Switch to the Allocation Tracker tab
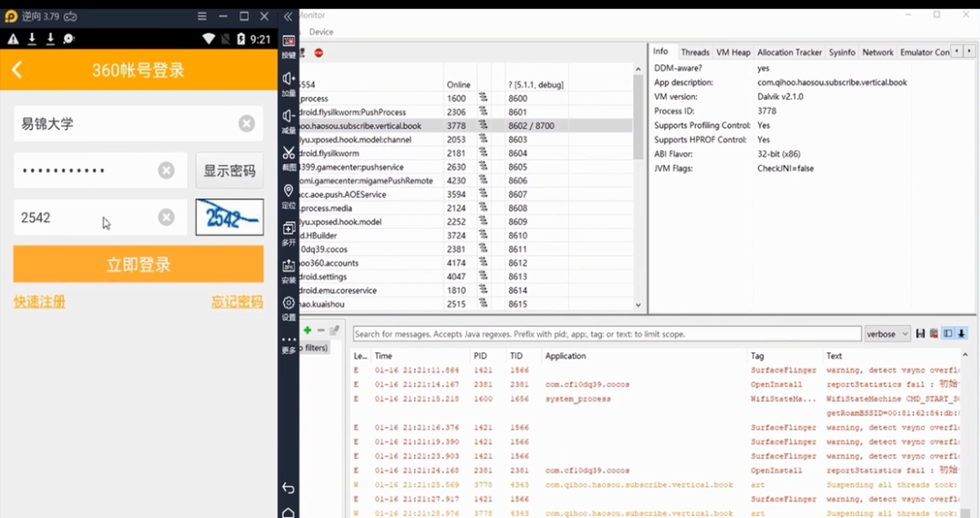 click(789, 53)
